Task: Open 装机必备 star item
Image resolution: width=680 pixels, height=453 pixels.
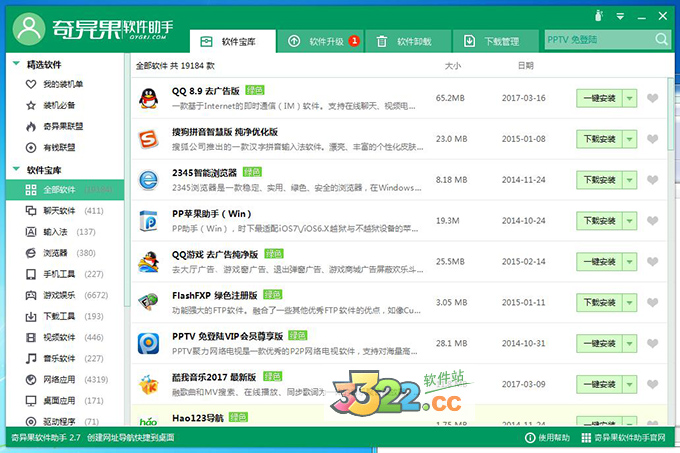Action: click(x=51, y=105)
